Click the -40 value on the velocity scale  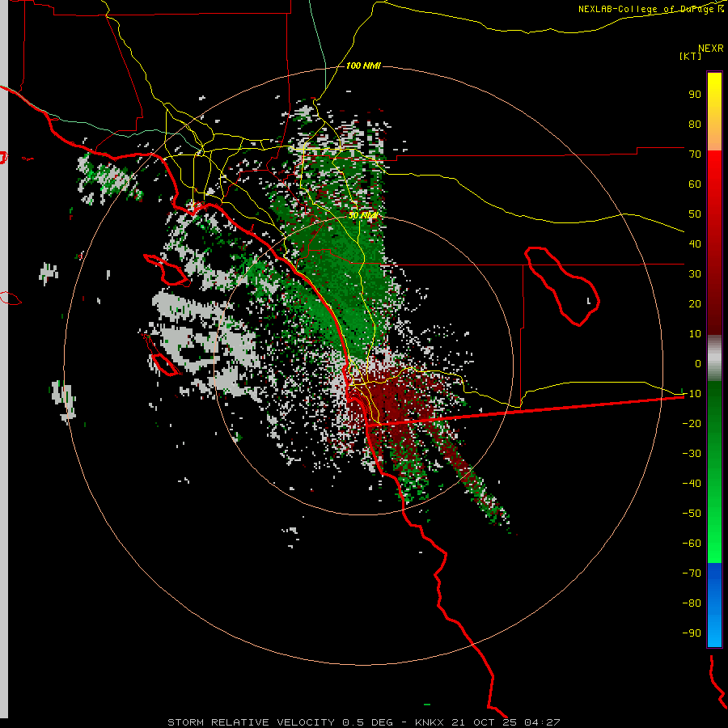pos(692,484)
